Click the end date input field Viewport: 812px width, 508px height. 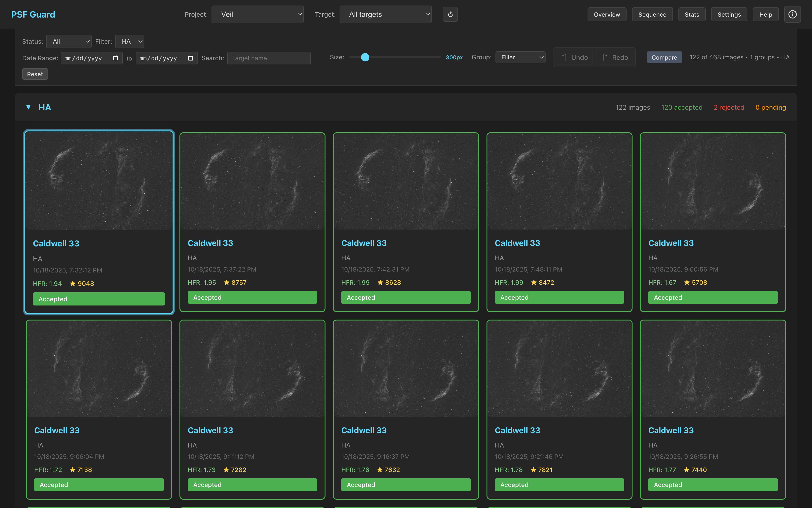click(167, 58)
